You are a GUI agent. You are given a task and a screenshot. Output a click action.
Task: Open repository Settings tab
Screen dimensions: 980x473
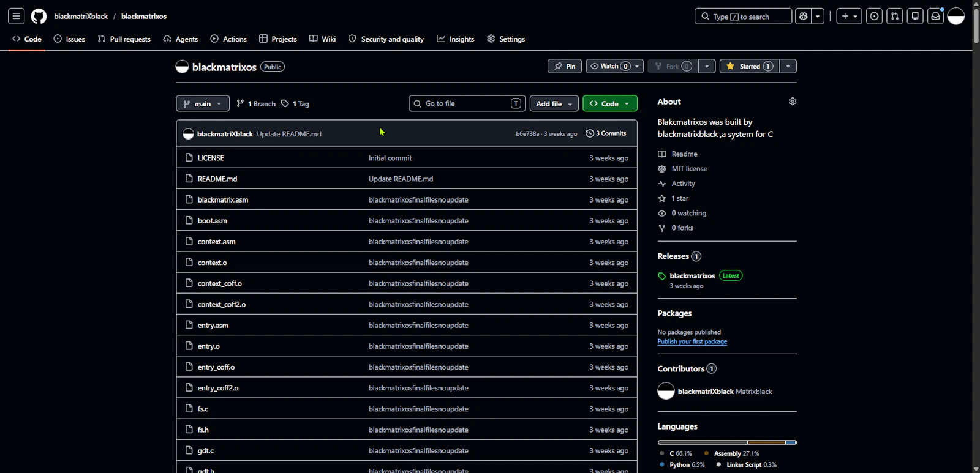tap(506, 39)
